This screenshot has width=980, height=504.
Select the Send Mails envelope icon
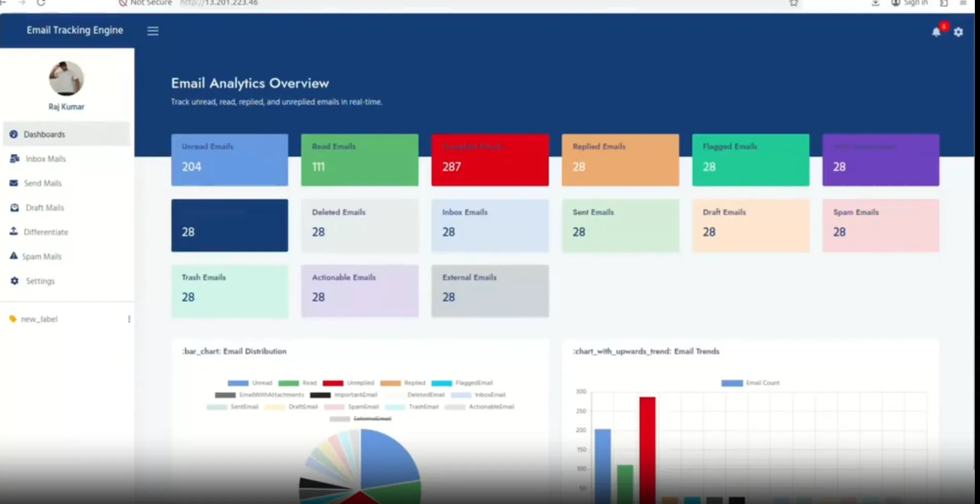click(14, 183)
